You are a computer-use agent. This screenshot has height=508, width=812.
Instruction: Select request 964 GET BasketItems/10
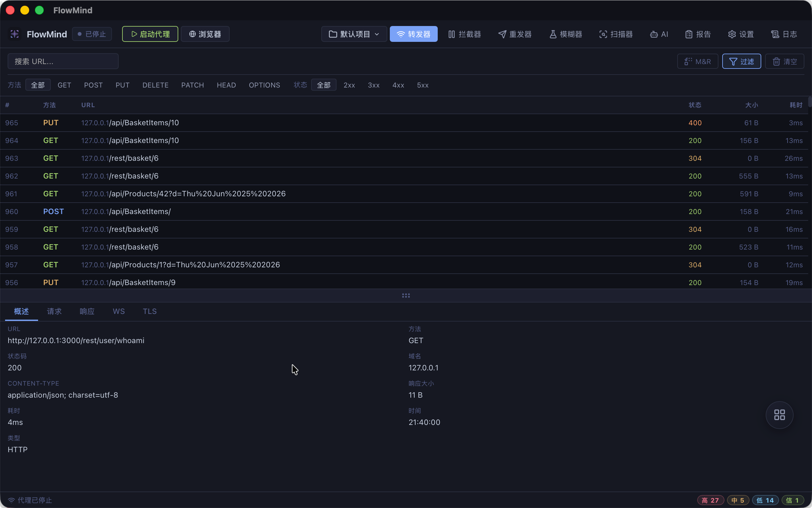pyautogui.click(x=404, y=140)
